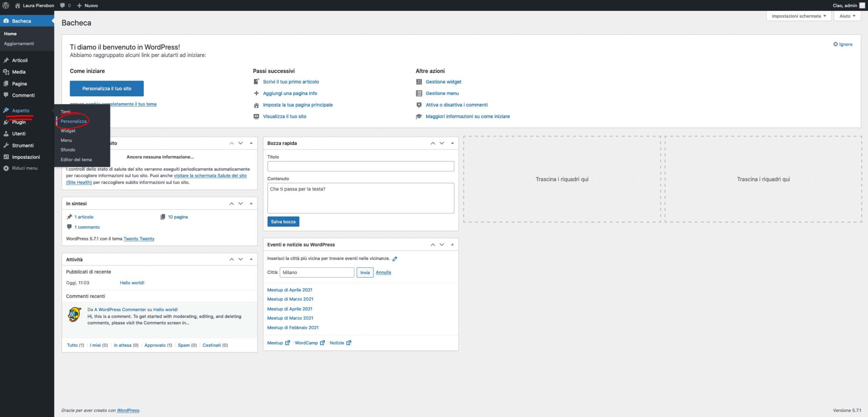Collapse the Bozza rapida panel with the triangle toggle
Screen dimensions: 868x417
pos(452,143)
